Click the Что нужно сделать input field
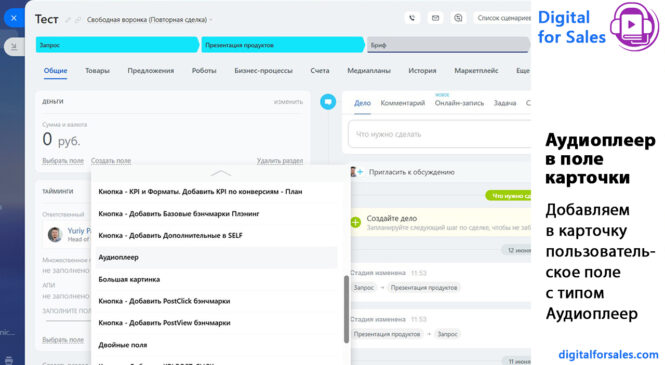Image resolution: width=665 pixels, height=365 pixels. pyautogui.click(x=439, y=134)
